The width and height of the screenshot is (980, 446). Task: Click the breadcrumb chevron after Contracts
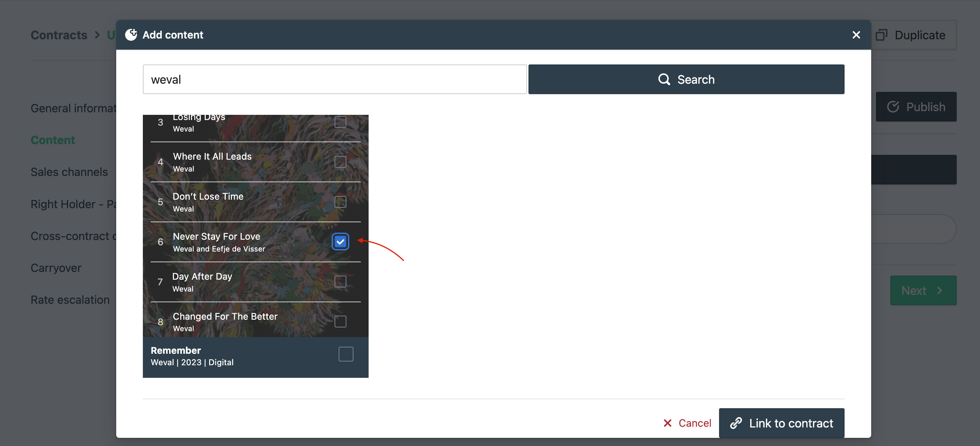click(x=97, y=35)
